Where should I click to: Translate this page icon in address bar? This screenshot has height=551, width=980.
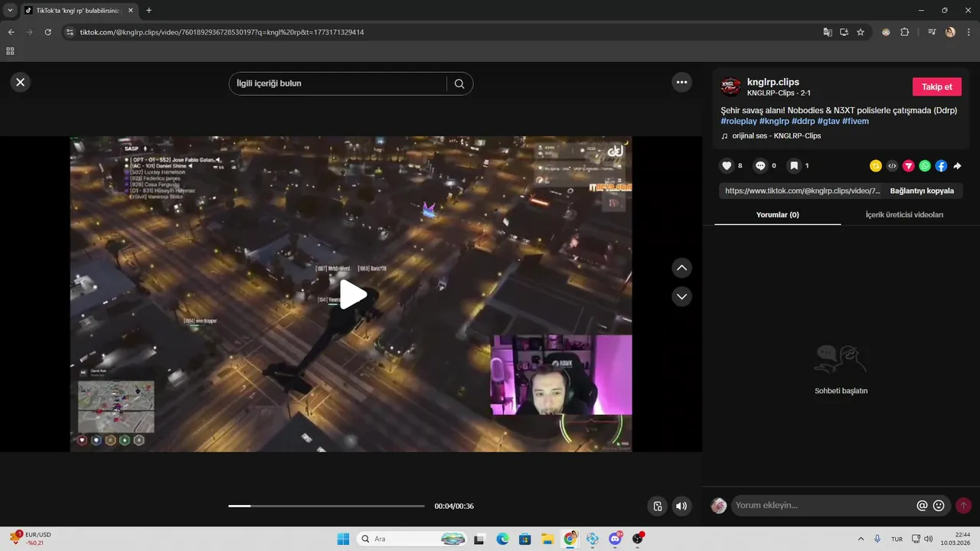(x=827, y=32)
